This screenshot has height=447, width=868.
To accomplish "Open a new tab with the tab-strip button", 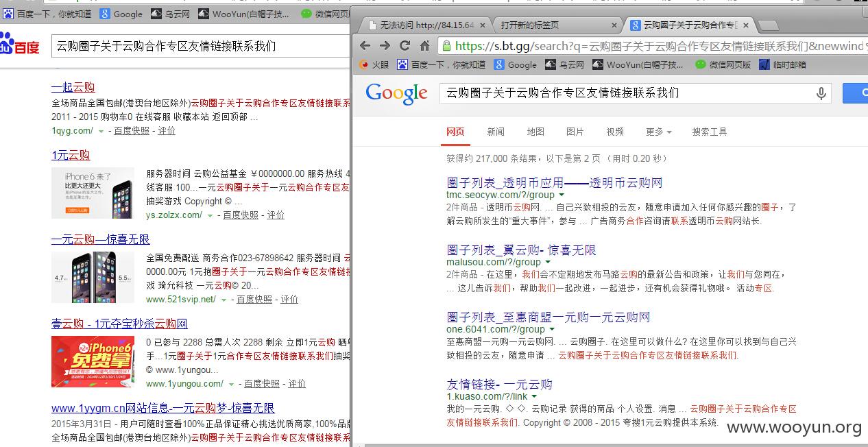I will pos(769,25).
